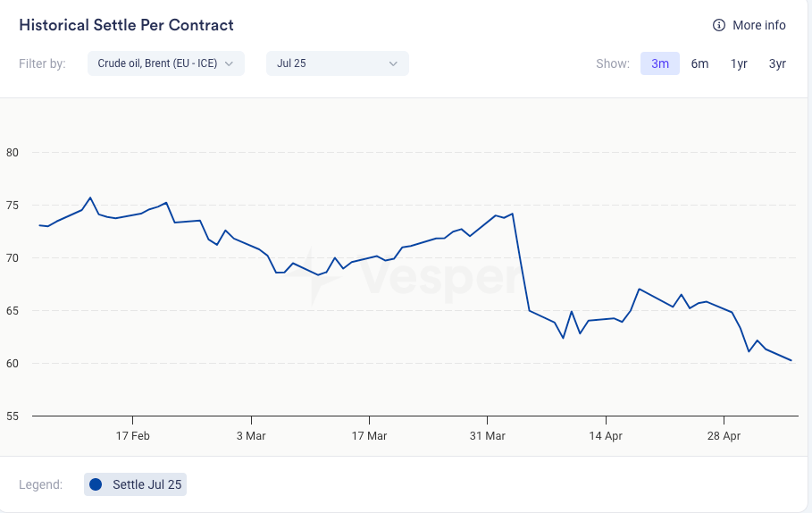This screenshot has width=812, height=513.
Task: Click the 17 Feb x-axis label
Action: [x=132, y=435]
